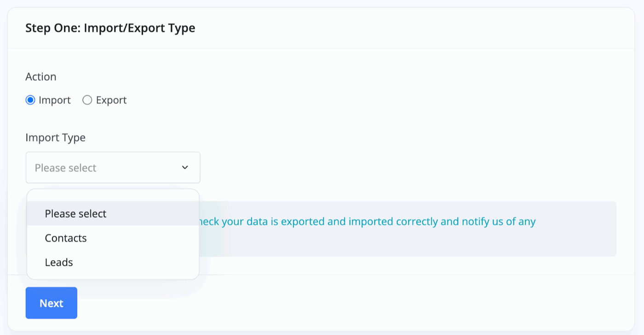The image size is (644, 335).
Task: Click the "Import Type" field label
Action: tap(55, 137)
